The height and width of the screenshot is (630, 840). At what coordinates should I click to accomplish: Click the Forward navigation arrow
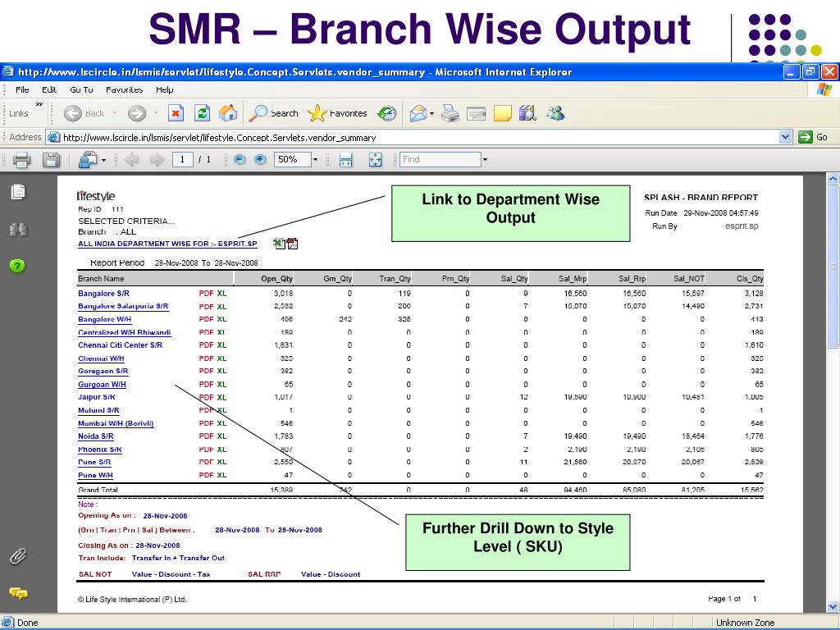(x=137, y=113)
